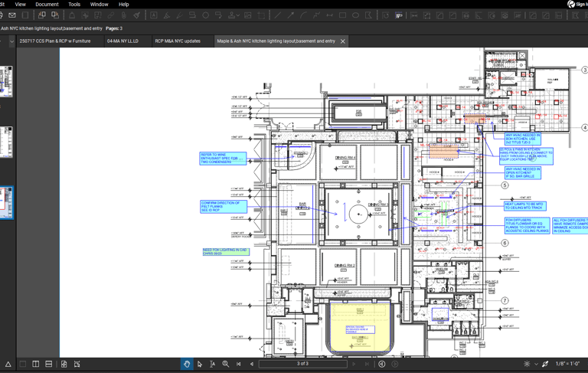
Task: Switch to top-bottom split view
Action: (x=48, y=364)
